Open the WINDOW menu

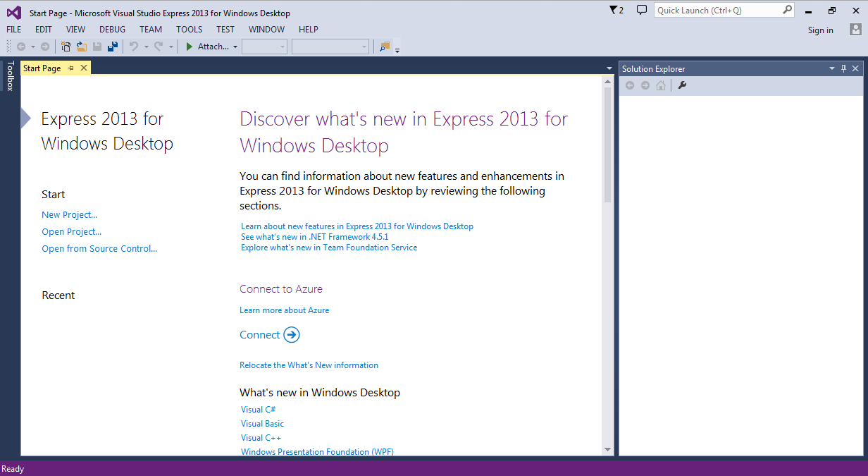click(x=267, y=30)
